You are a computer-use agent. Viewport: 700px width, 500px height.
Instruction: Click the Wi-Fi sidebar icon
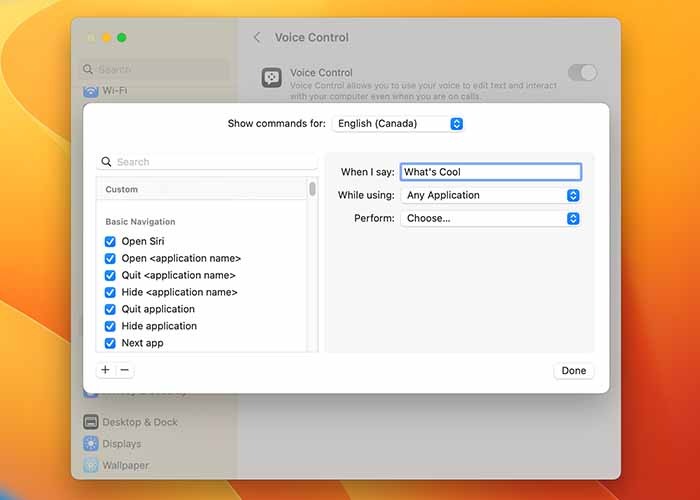pos(91,91)
